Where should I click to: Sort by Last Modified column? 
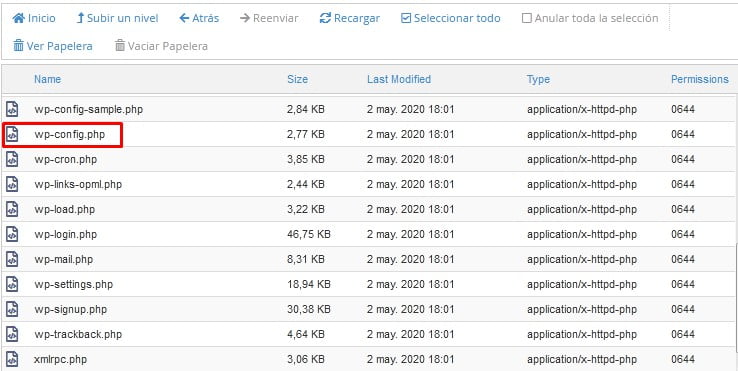click(399, 79)
